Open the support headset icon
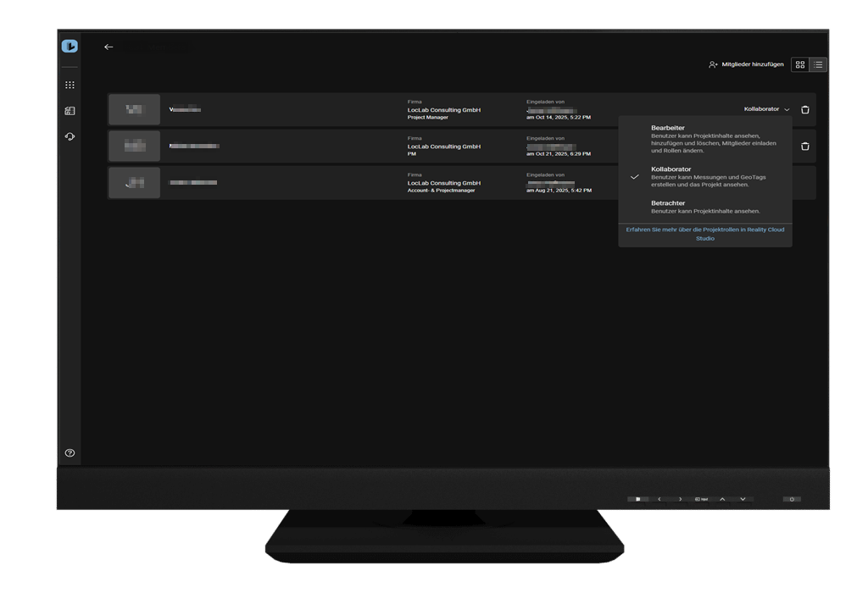The image size is (868, 593). 70,136
